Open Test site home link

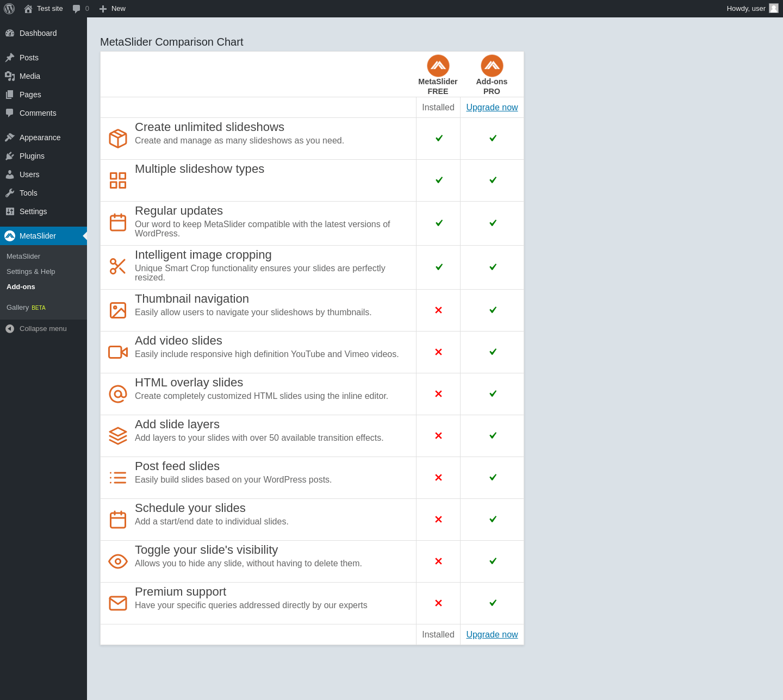[x=43, y=9]
